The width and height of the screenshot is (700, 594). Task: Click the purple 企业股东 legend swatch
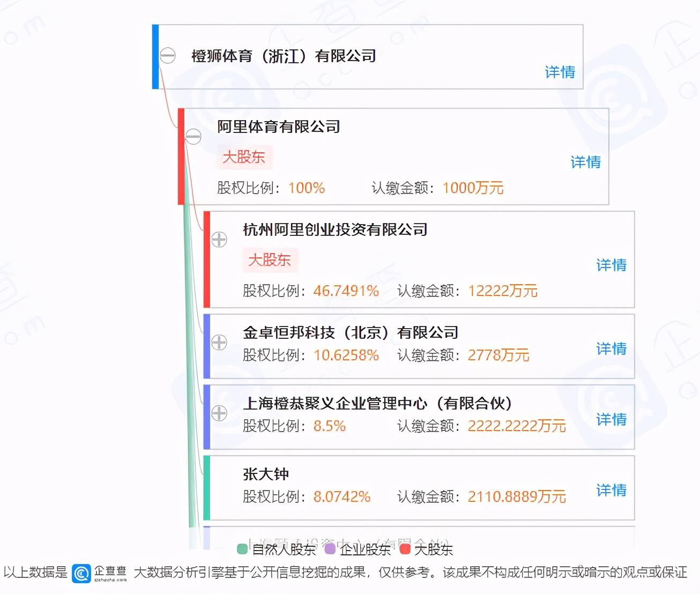coord(330,548)
